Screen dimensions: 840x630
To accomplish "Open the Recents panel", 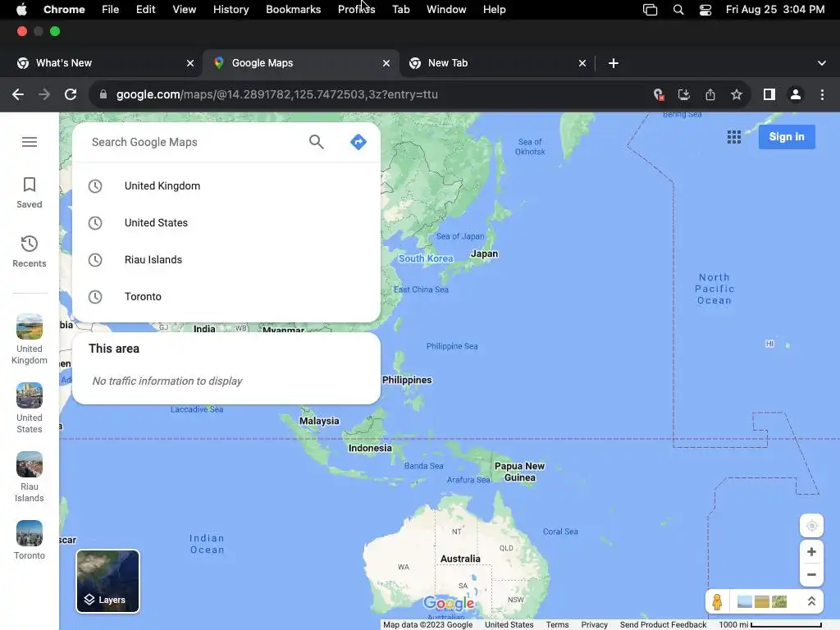I will 30,252.
